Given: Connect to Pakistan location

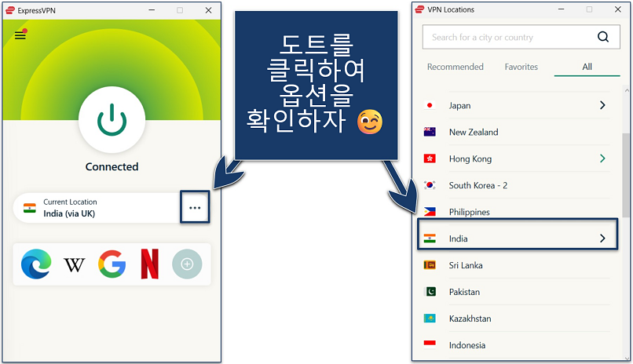Looking at the screenshot, I should [517, 292].
